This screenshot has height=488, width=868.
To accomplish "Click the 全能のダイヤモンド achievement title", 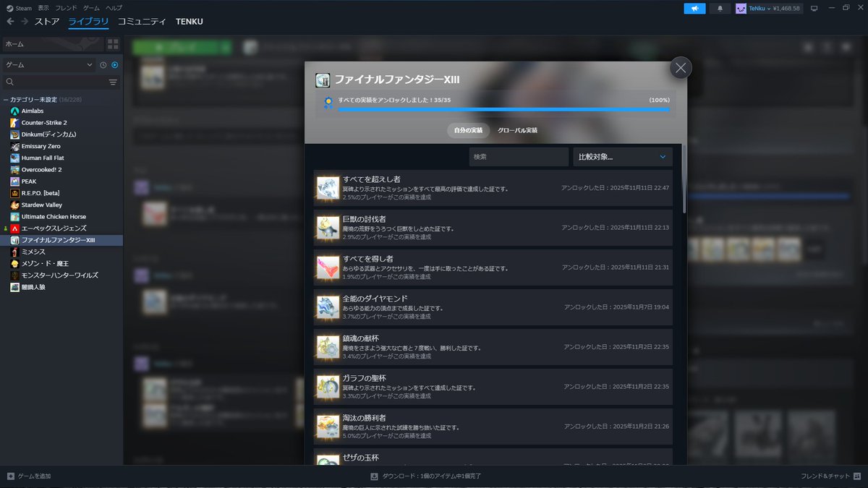I will click(x=375, y=298).
